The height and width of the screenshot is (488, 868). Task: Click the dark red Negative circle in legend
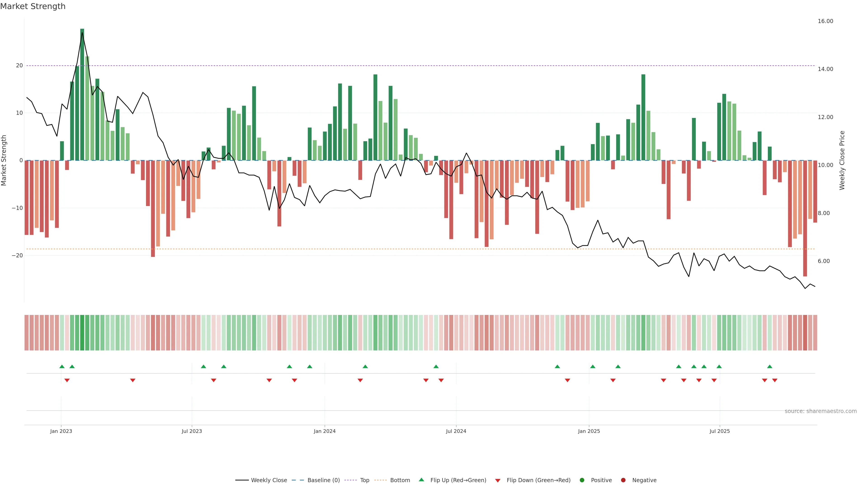[x=623, y=480]
